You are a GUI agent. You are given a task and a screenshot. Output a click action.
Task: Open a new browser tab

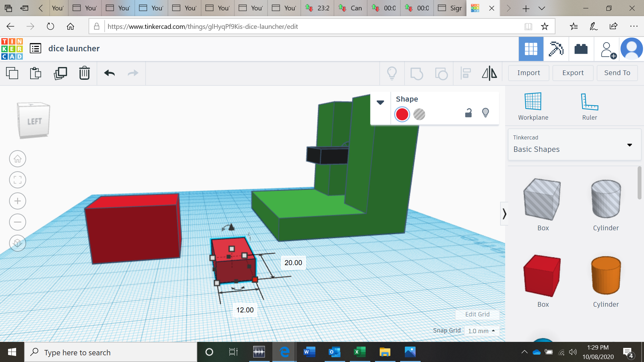526,8
